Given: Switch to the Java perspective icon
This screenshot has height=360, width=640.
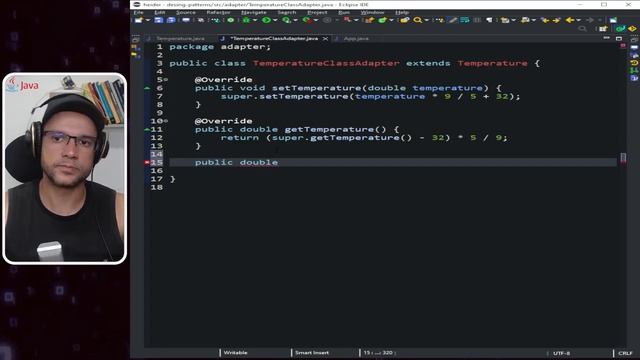Looking at the screenshot, I should click(x=620, y=29).
